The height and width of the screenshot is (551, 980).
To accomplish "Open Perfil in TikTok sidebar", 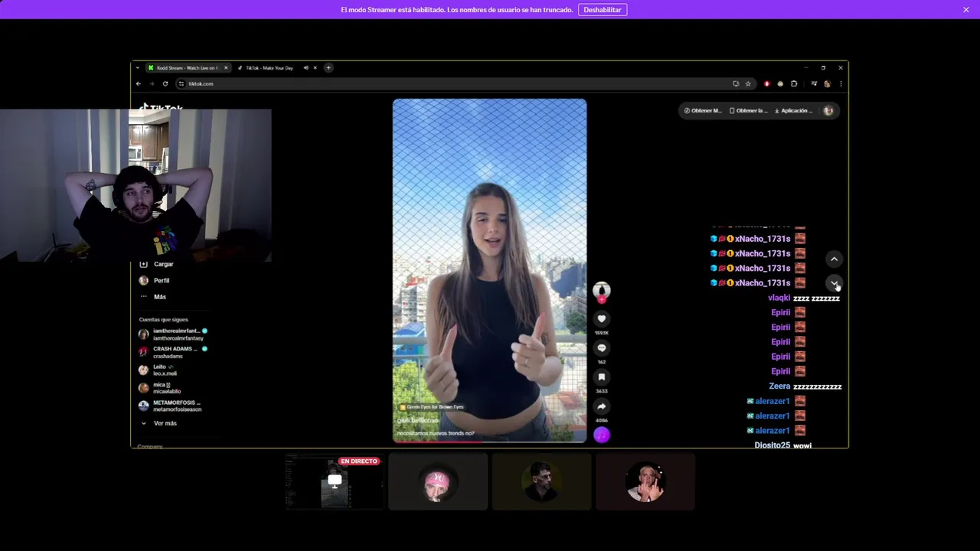I will pos(155,281).
